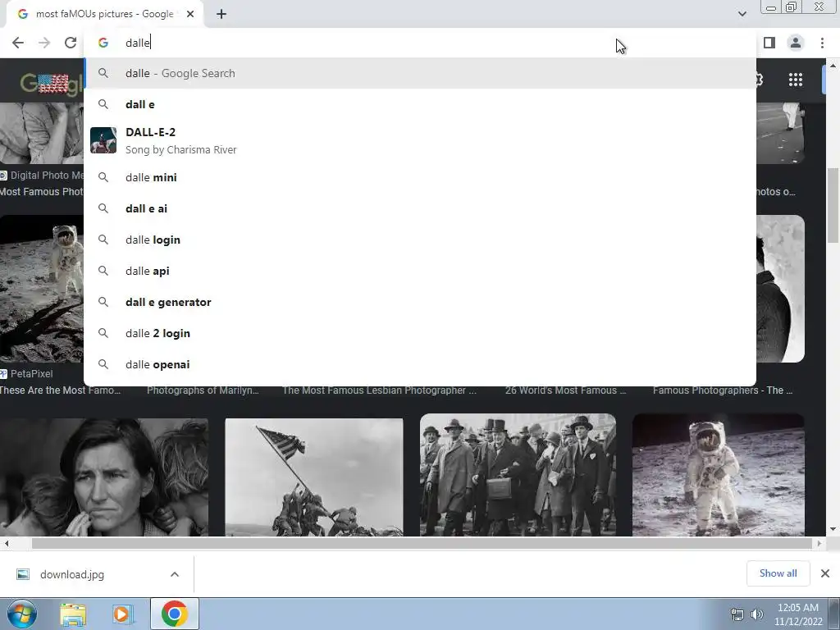Image resolution: width=840 pixels, height=630 pixels.
Task: Click the scroll up arrow
Action: tap(833, 66)
